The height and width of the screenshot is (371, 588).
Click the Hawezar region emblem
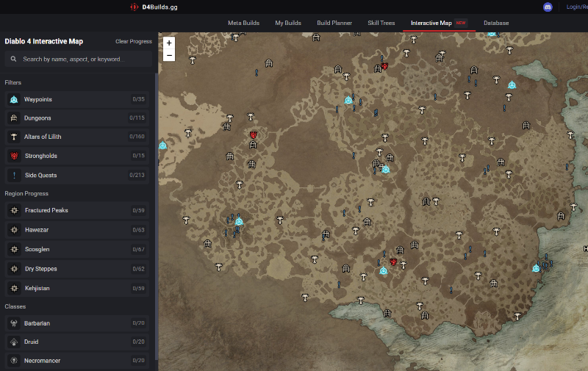(14, 230)
